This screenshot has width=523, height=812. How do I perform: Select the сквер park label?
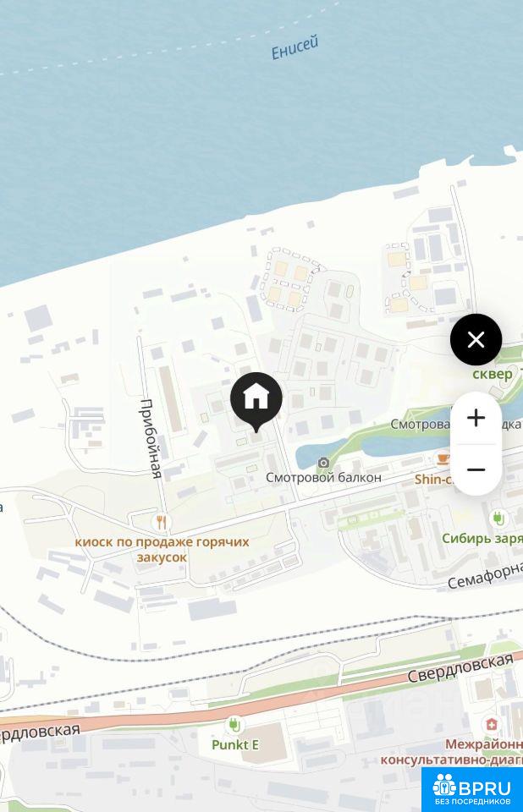(493, 374)
